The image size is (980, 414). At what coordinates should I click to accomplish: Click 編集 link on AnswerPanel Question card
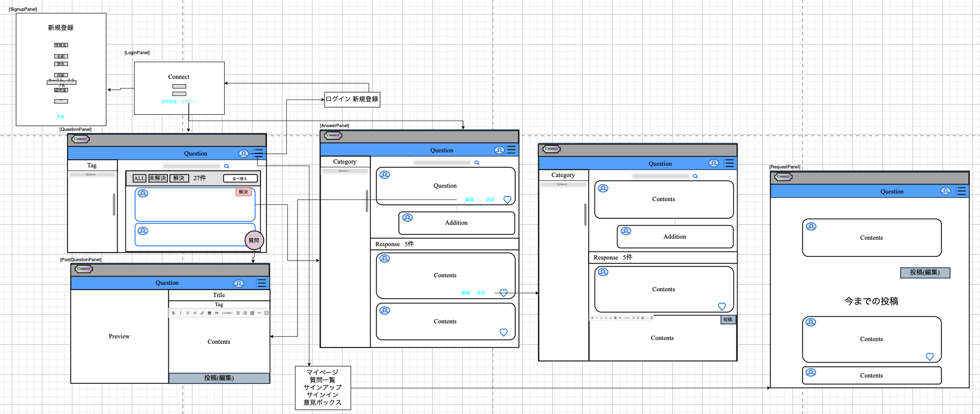[470, 199]
